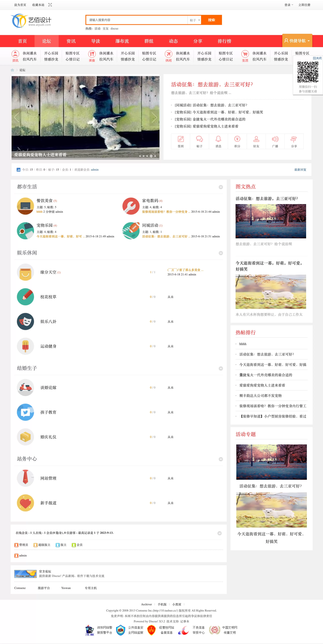Go to the previous slideshow image arrow
The width and height of the screenshot is (323, 644).
[x=17, y=118]
